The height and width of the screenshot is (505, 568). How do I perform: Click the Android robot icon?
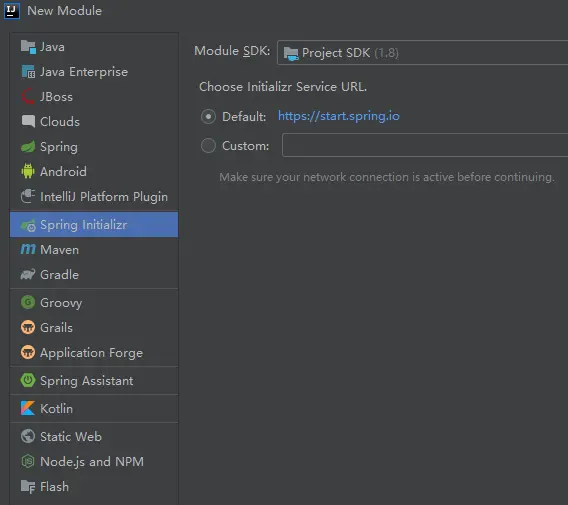click(28, 171)
